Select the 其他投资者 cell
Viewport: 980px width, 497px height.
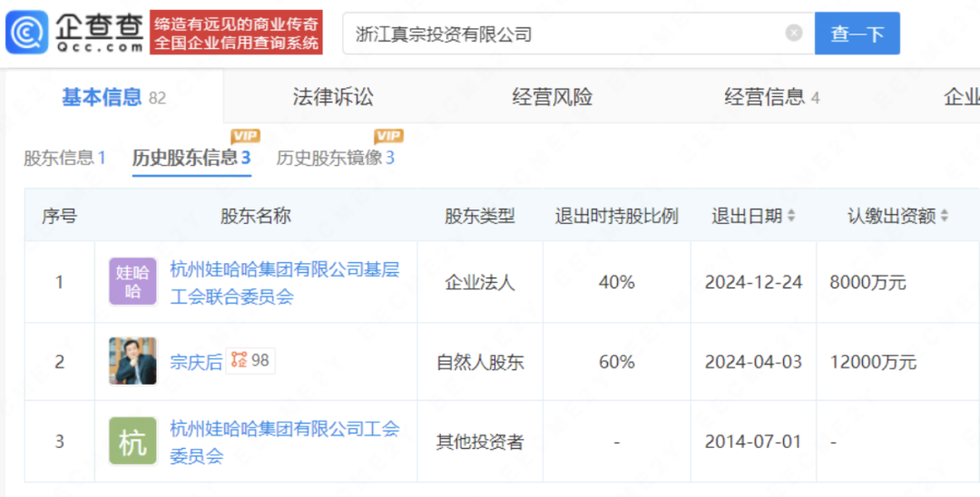click(x=480, y=442)
